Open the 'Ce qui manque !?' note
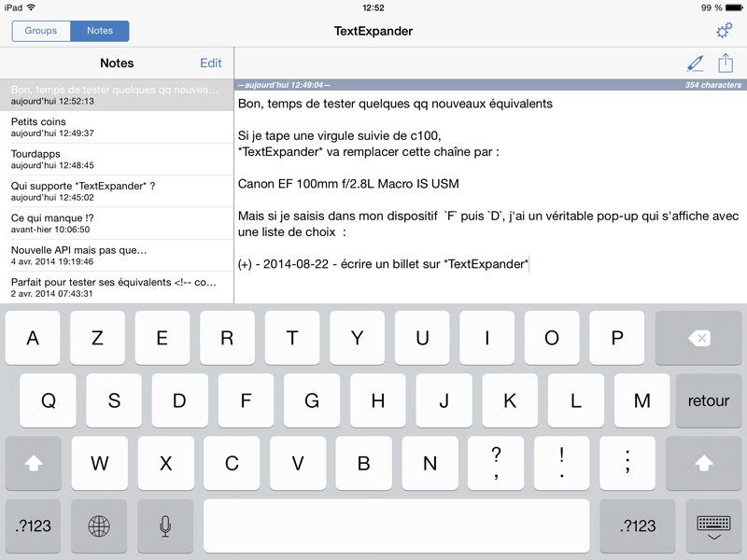The height and width of the screenshot is (560, 747). (x=117, y=223)
